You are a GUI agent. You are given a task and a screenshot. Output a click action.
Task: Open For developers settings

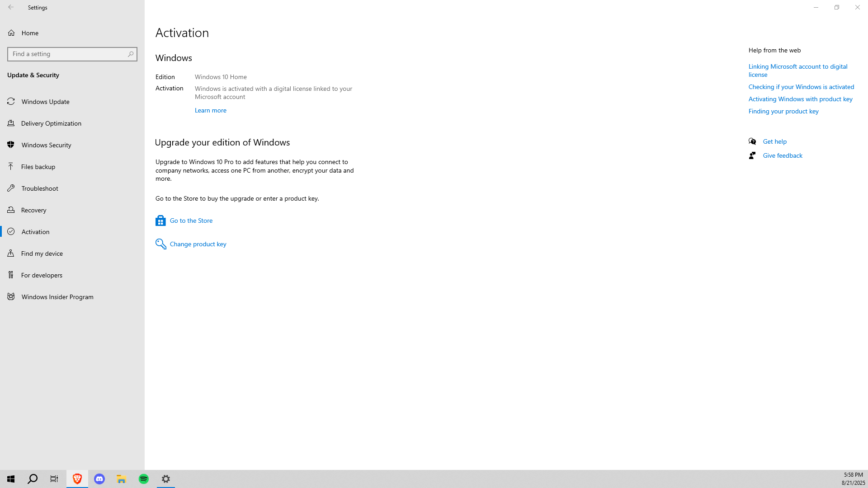point(72,275)
